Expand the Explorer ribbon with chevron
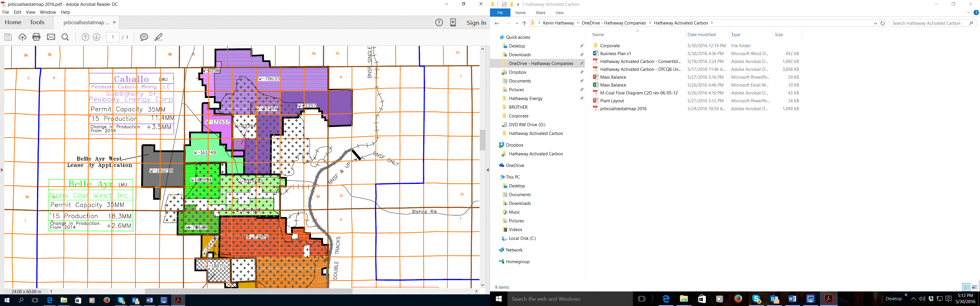This screenshot has height=306, width=980. coord(968,13)
